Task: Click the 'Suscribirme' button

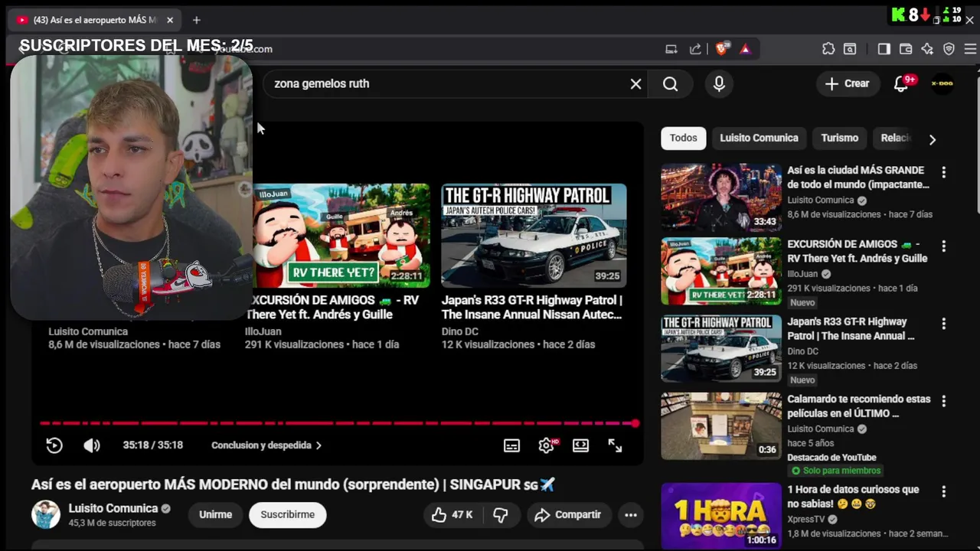Action: point(288,515)
